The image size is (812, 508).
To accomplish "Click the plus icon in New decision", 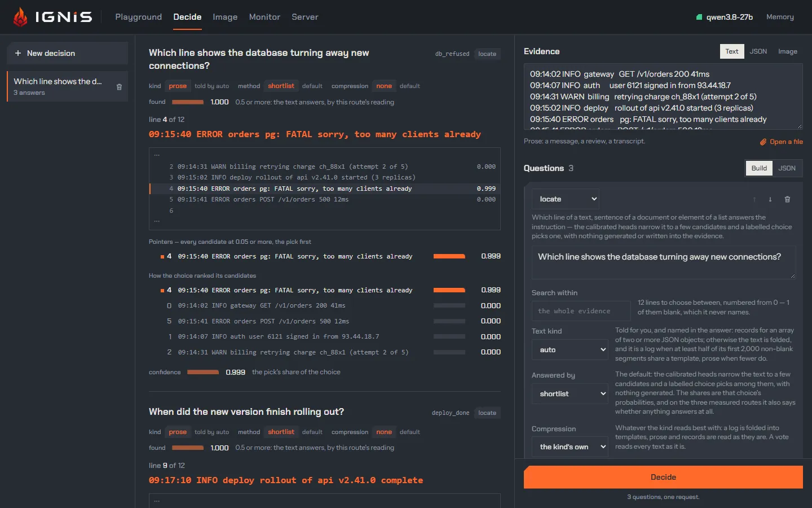I will 18,53.
